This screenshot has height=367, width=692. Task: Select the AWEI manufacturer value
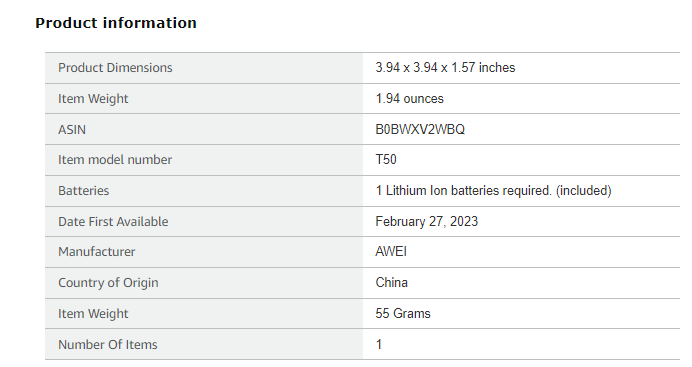(391, 251)
